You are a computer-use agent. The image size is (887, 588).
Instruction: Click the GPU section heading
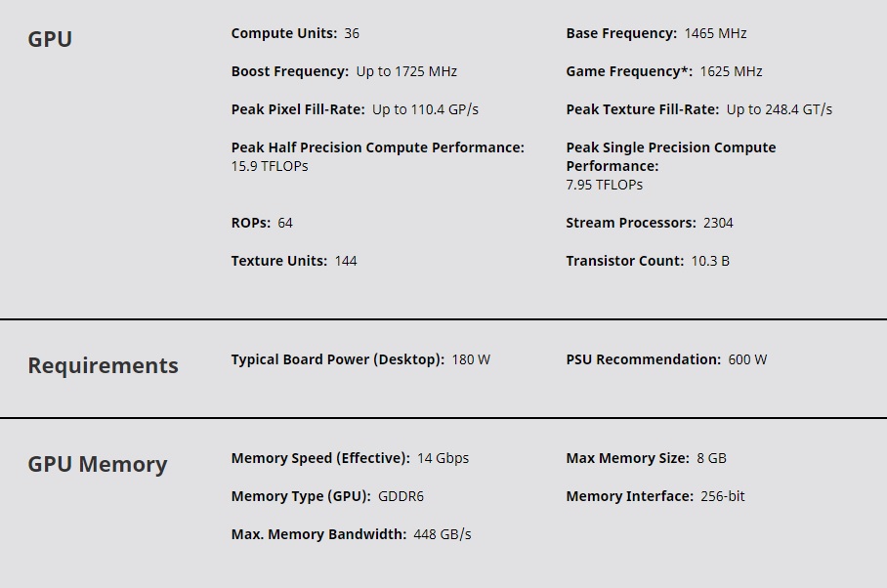point(50,40)
